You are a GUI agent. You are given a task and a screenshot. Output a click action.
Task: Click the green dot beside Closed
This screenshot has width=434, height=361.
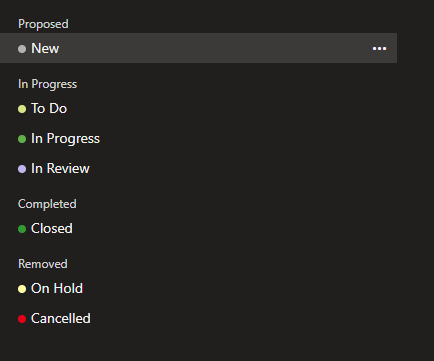click(x=22, y=229)
